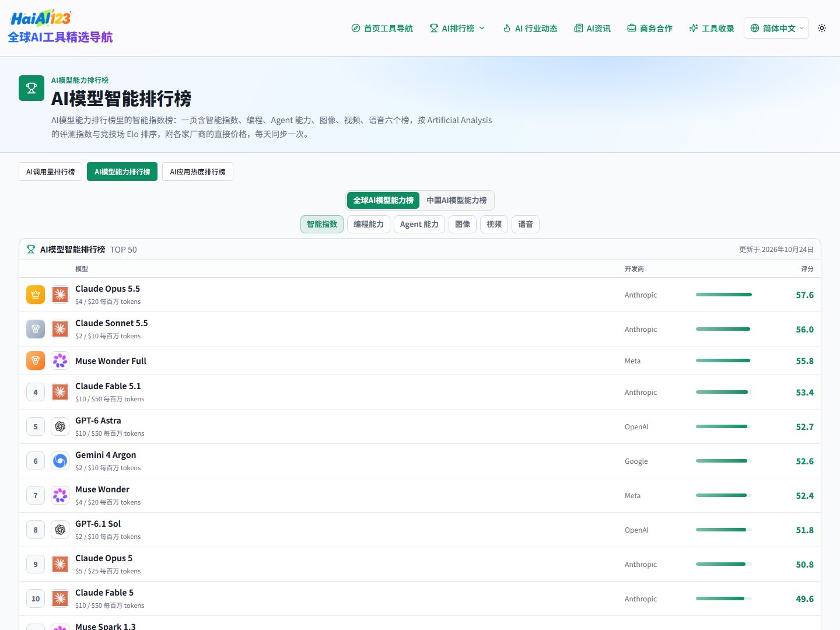Click the score bar for Claude Opus 5.5
The height and width of the screenshot is (630, 840).
click(x=724, y=295)
